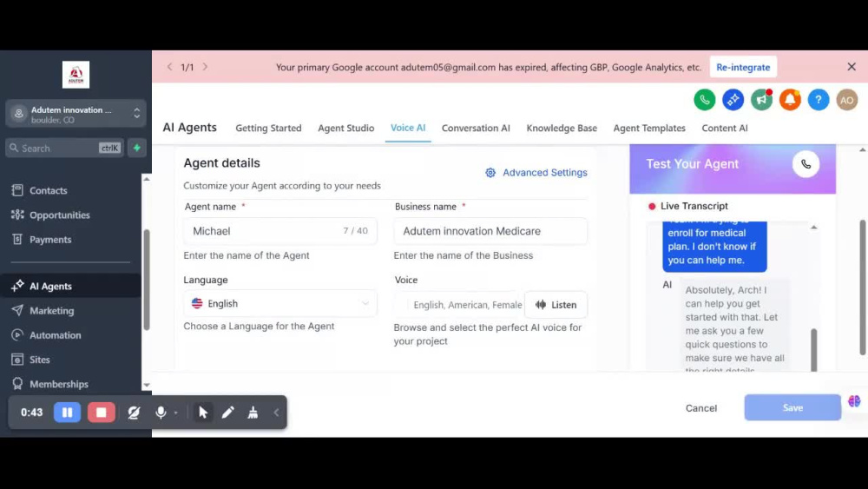The height and width of the screenshot is (489, 868).
Task: Click the Business name input field
Action: (490, 231)
